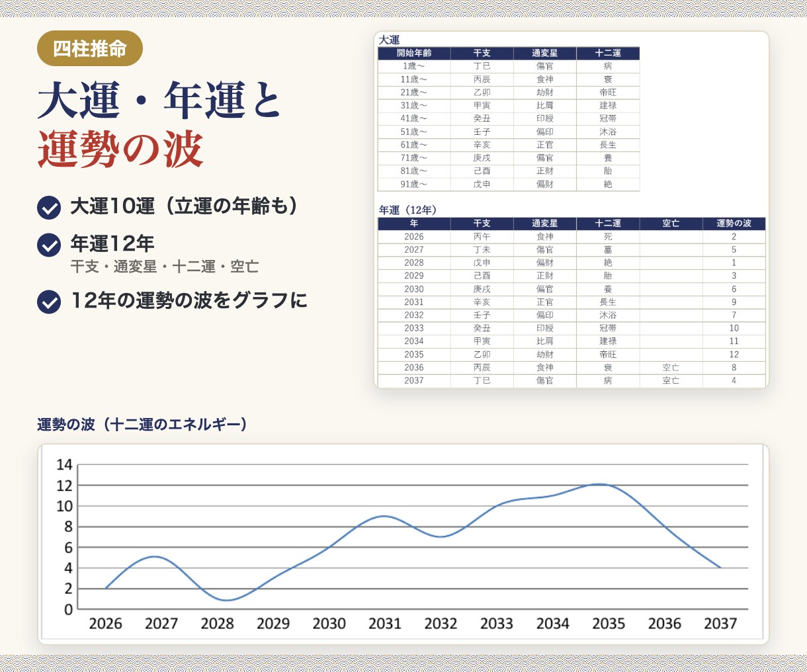
Task: Click 長生 in the 2031 row
Action: [x=608, y=302]
